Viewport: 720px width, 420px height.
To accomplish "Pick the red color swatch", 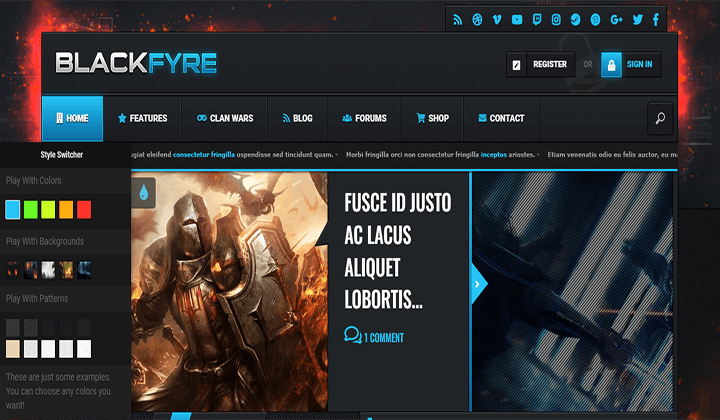I will tap(84, 210).
